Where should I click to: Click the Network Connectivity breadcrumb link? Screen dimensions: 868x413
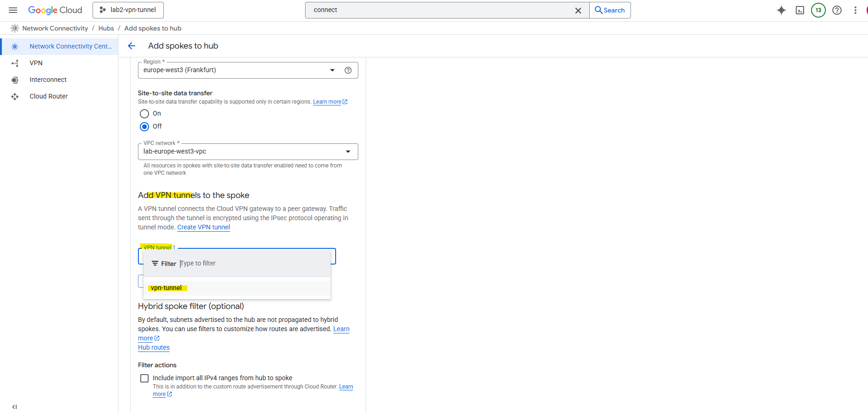(x=55, y=28)
